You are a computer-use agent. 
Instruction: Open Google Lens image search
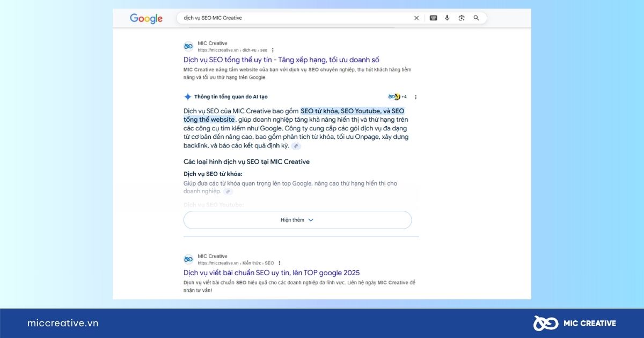(462, 18)
